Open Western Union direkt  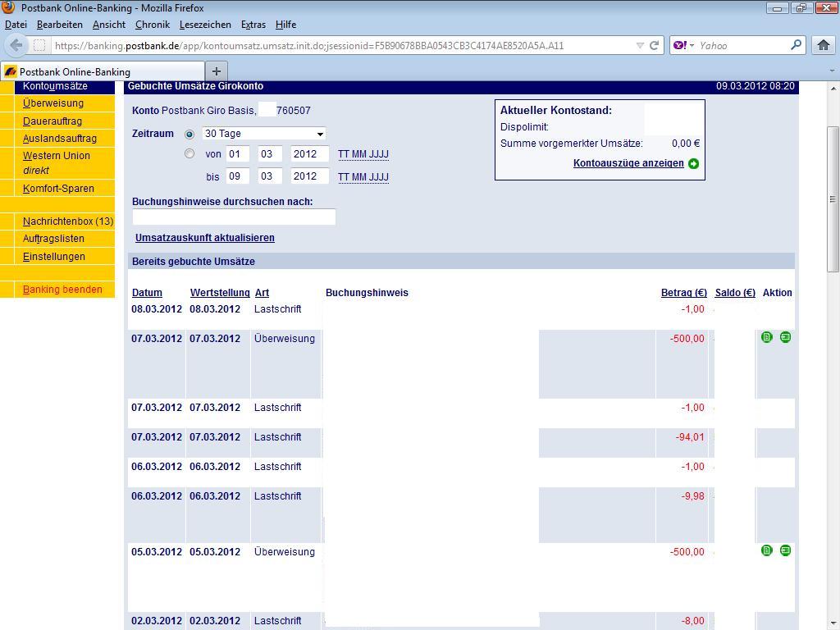[57, 163]
